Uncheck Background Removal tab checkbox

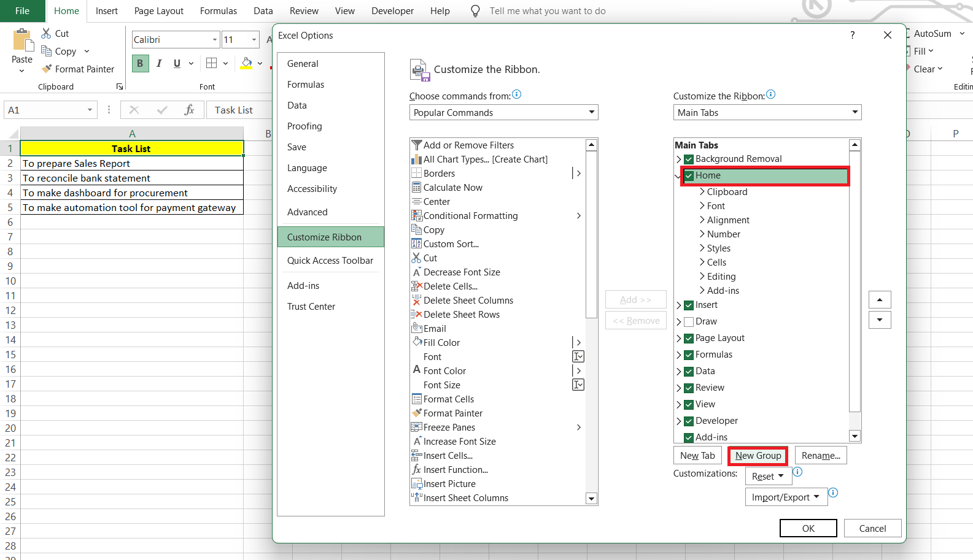click(689, 159)
